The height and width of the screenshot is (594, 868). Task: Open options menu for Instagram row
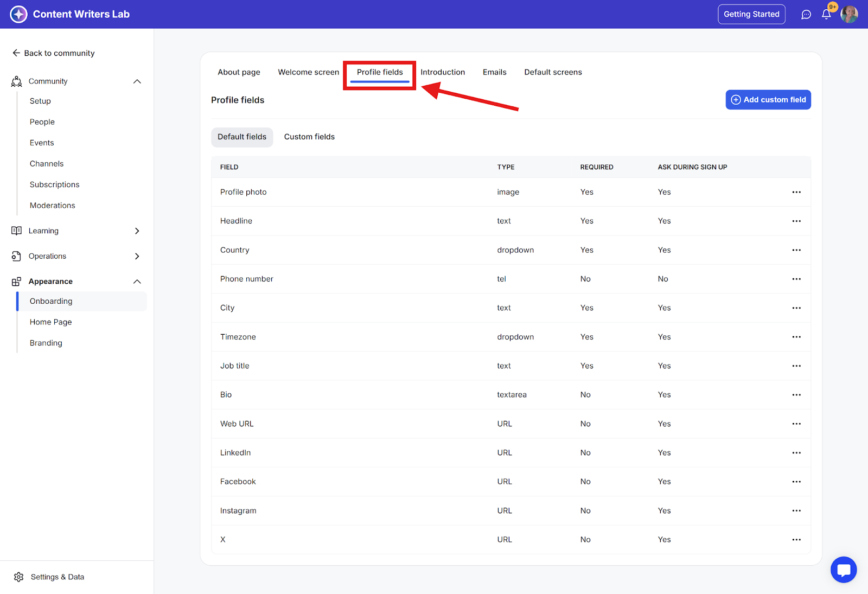(x=796, y=510)
